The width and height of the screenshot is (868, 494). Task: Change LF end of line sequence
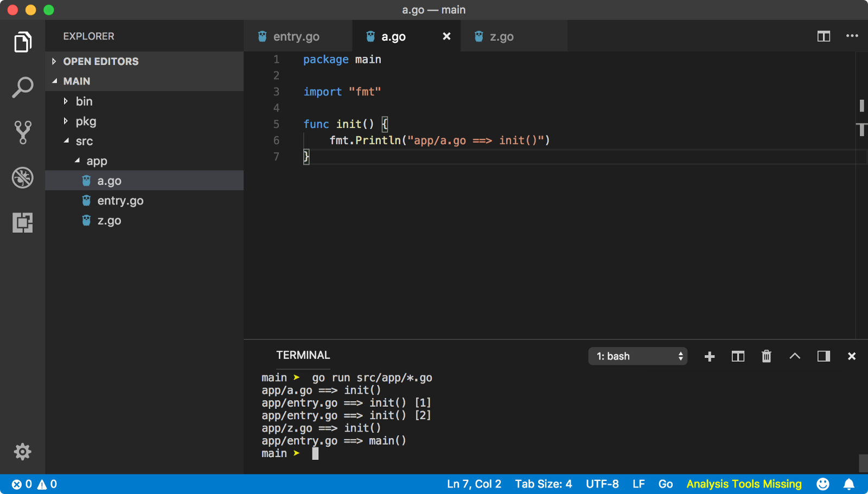pos(639,484)
